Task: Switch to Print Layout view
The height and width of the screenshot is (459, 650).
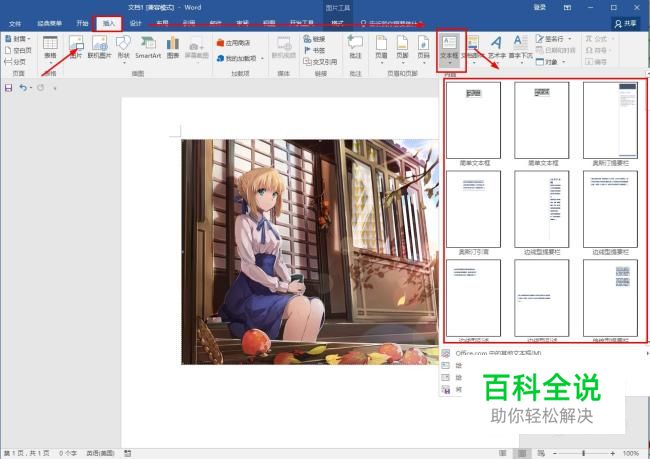Action: coord(522,453)
